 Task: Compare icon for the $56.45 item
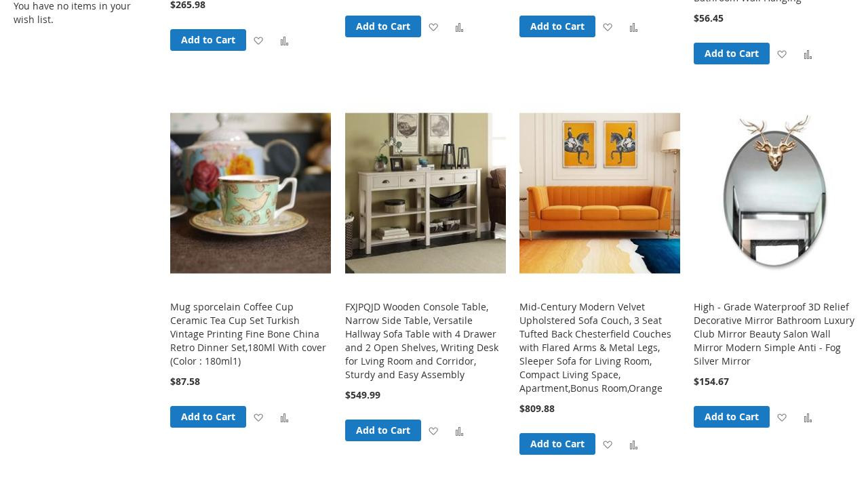(x=808, y=54)
